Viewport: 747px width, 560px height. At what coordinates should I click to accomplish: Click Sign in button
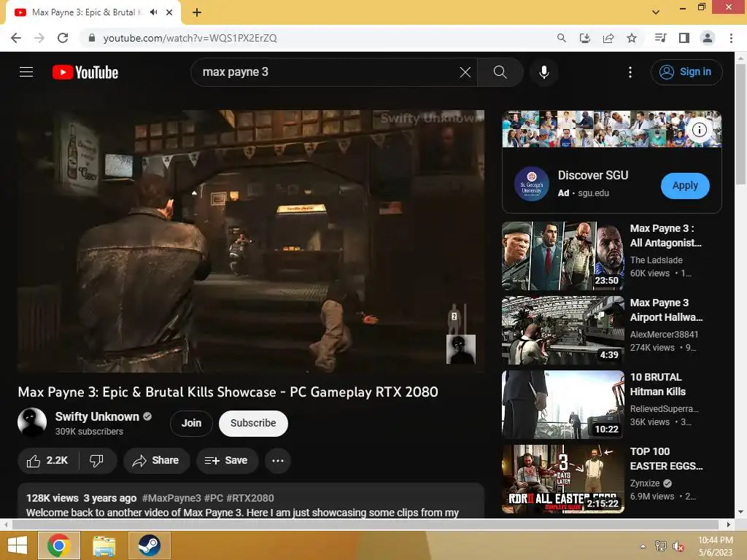[x=686, y=72]
